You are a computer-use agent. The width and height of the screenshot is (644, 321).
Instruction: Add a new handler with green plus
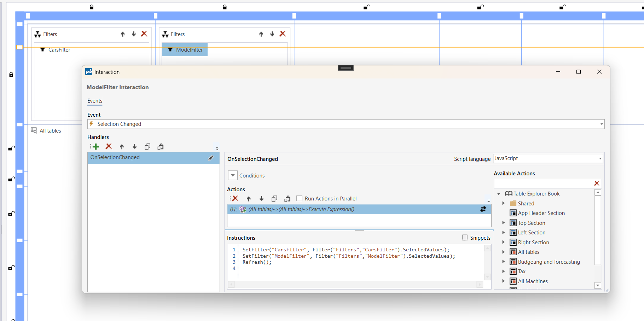point(95,147)
